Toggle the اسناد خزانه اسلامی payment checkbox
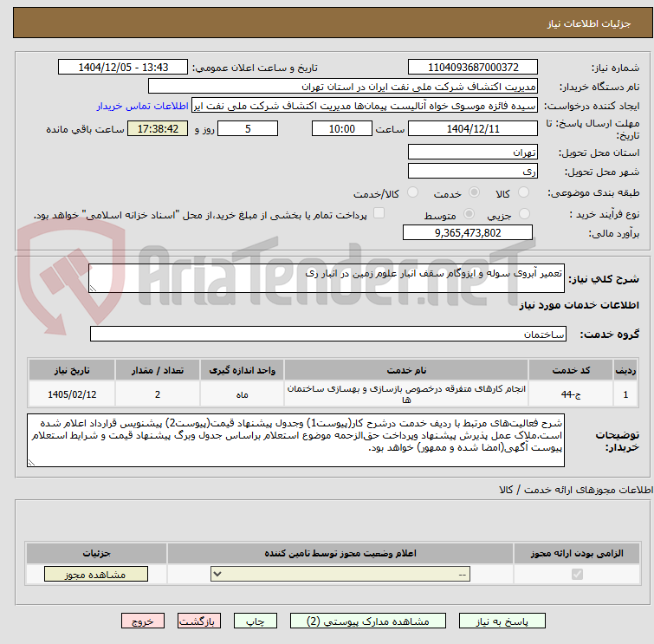654x644 pixels. tap(379, 213)
